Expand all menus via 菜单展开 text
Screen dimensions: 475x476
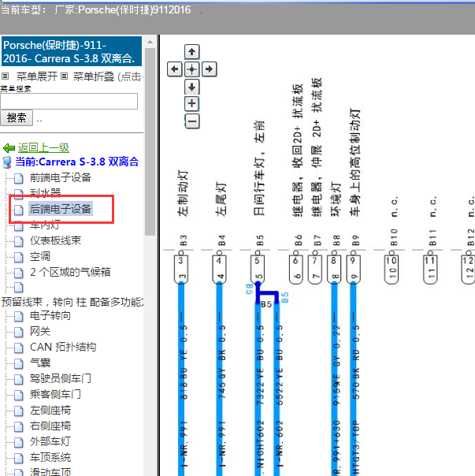point(37,76)
